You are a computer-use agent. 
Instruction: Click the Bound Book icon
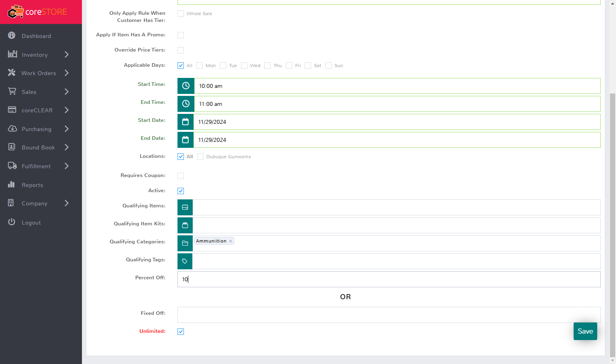pos(12,147)
